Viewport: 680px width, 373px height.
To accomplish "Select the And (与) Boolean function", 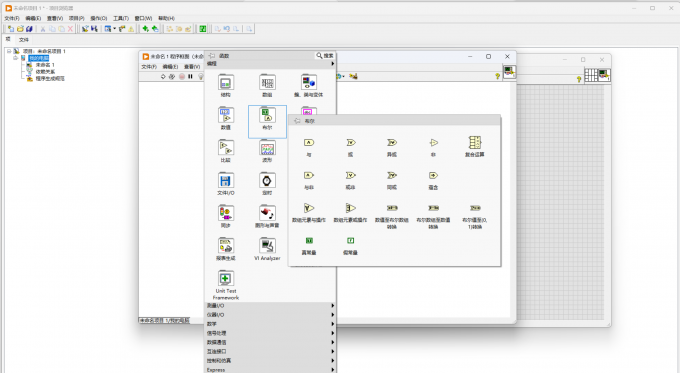I will click(309, 147).
